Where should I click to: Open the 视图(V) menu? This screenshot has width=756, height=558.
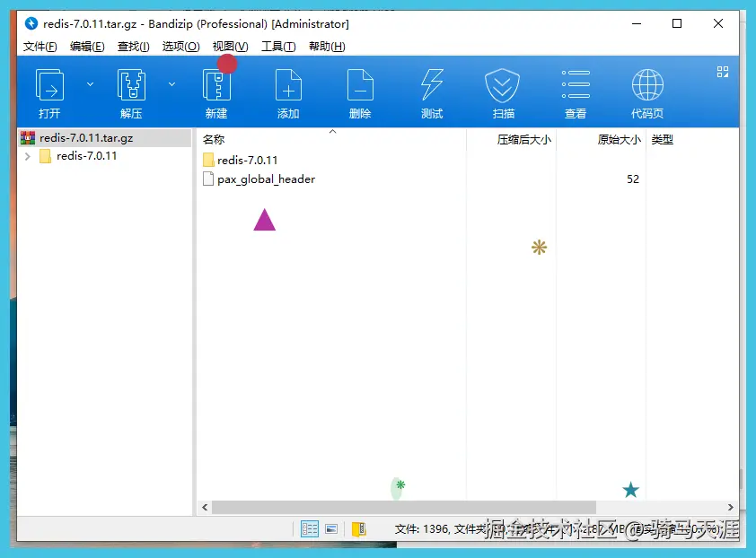click(231, 47)
